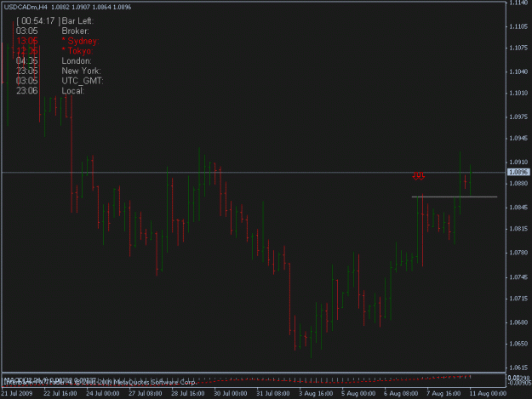Click the Local: label

(72, 91)
